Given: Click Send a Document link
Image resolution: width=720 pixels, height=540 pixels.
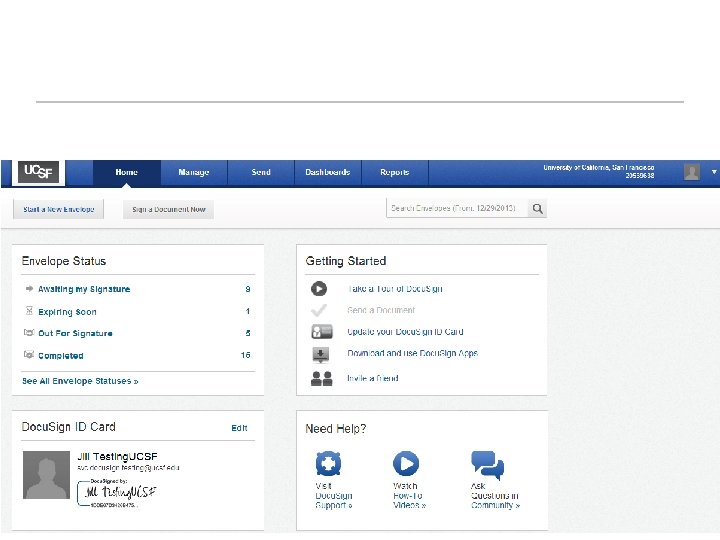Looking at the screenshot, I should [381, 310].
